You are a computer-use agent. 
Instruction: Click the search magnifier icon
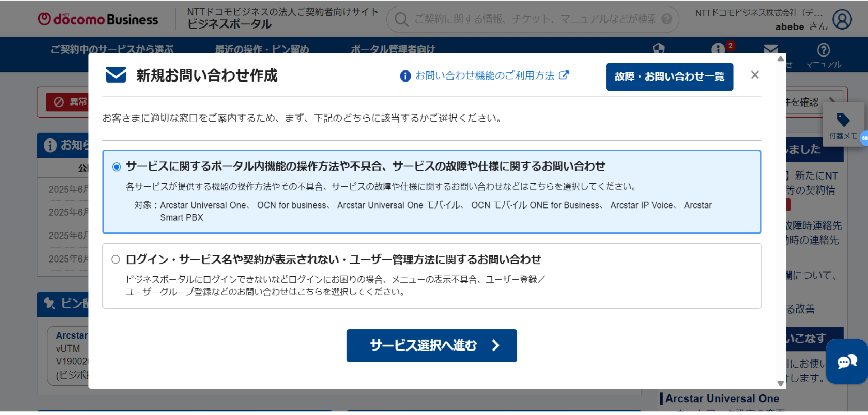click(401, 19)
